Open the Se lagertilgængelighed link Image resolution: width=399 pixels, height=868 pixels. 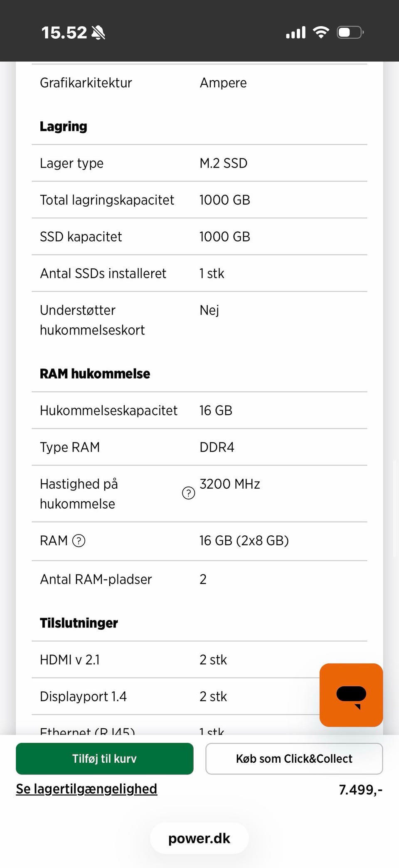tap(86, 789)
